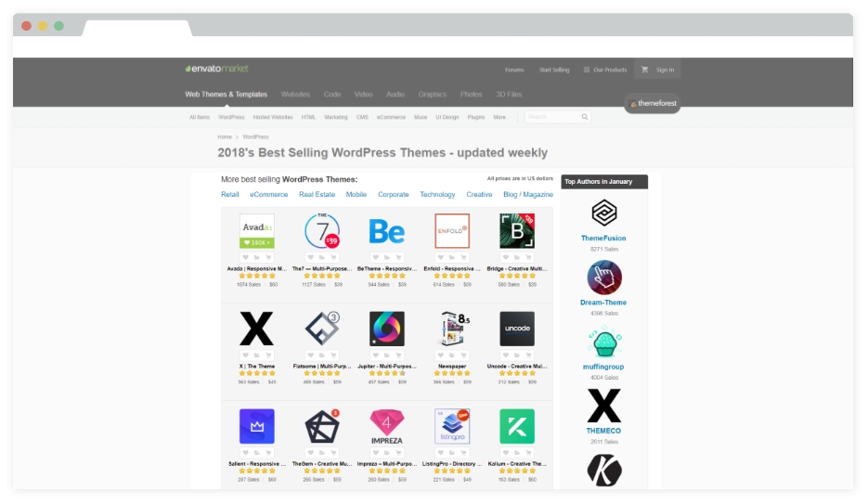The width and height of the screenshot is (868, 504).
Task: Go to the Video category
Action: click(x=363, y=94)
